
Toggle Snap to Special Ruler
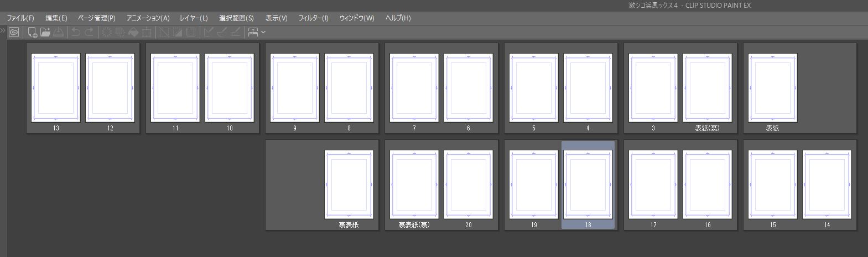click(x=222, y=32)
